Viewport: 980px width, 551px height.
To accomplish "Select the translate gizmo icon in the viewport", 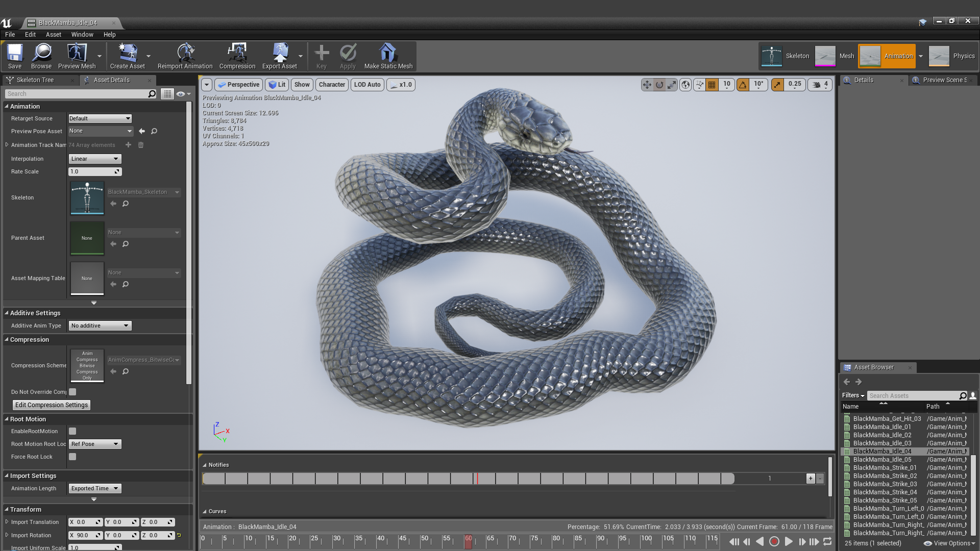I will point(647,85).
